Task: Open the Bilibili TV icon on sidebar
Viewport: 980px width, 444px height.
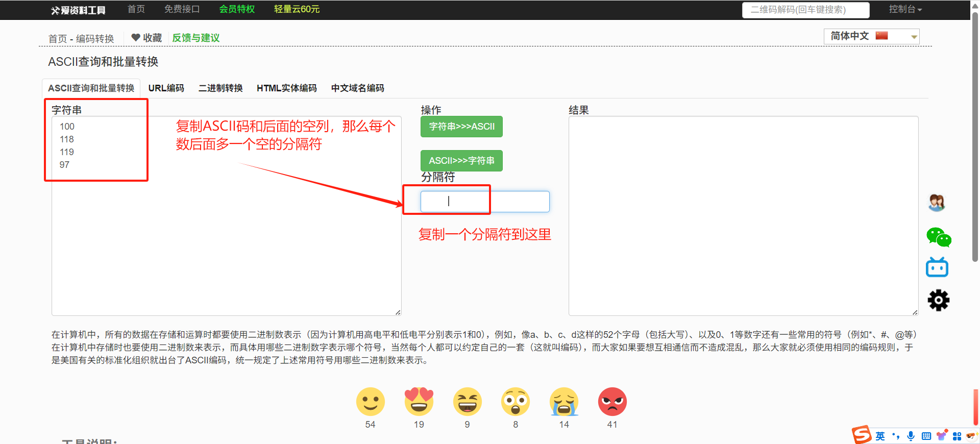Action: (937, 267)
